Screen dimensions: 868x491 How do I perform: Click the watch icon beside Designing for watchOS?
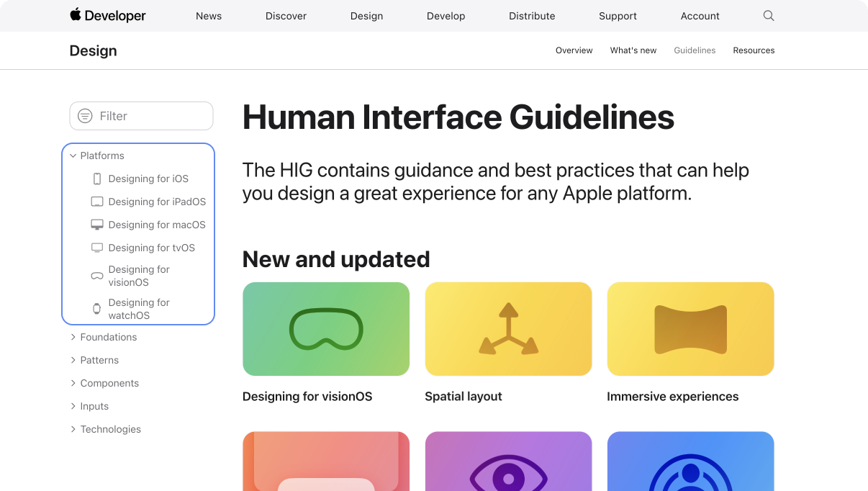[x=96, y=308]
